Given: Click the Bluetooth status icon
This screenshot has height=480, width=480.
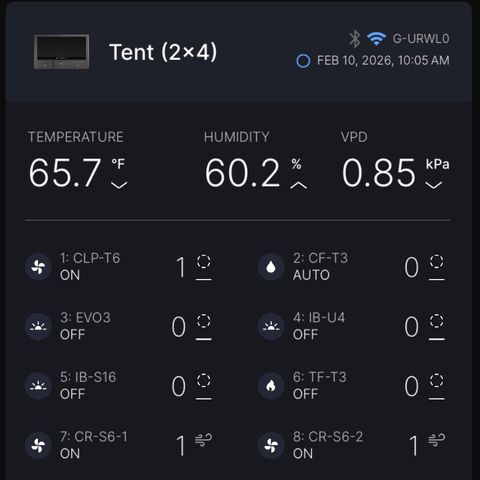Looking at the screenshot, I should (x=354, y=39).
